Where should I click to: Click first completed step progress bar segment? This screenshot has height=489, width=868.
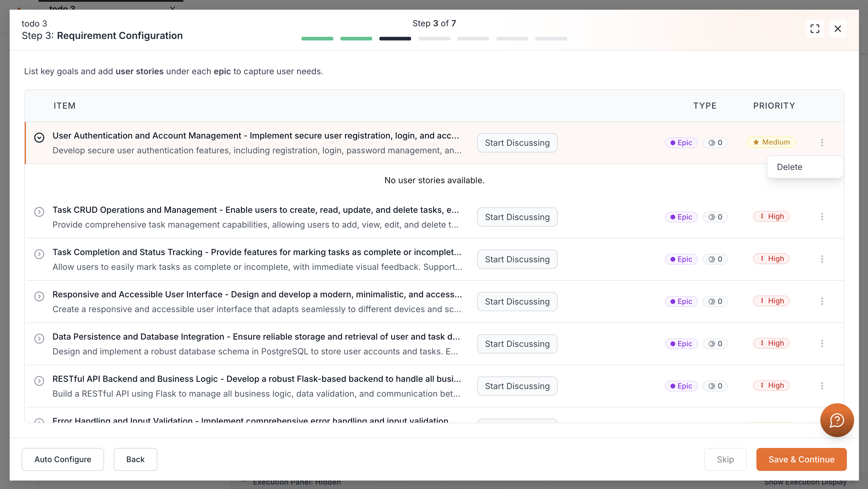coord(317,38)
